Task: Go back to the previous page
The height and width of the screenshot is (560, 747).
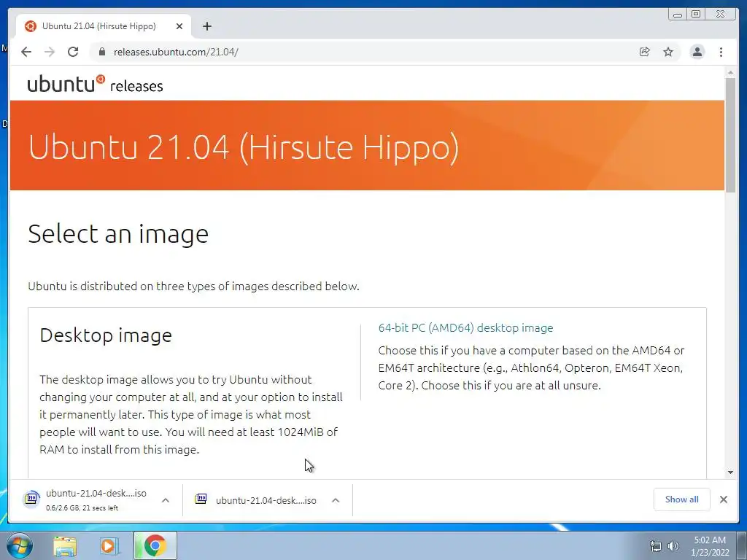Action: pyautogui.click(x=26, y=52)
